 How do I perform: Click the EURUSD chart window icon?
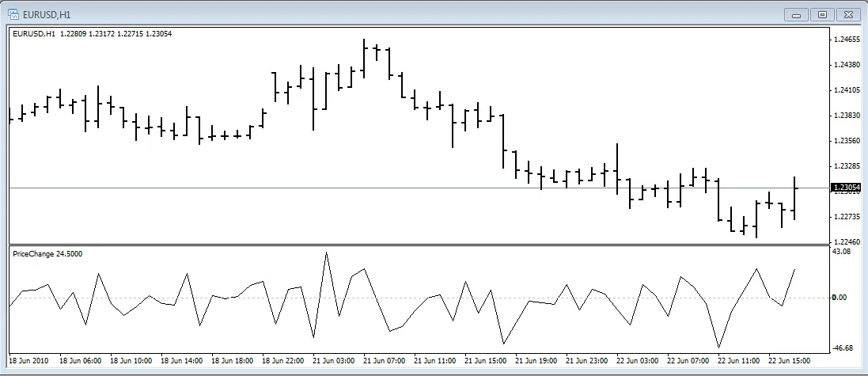tap(13, 13)
